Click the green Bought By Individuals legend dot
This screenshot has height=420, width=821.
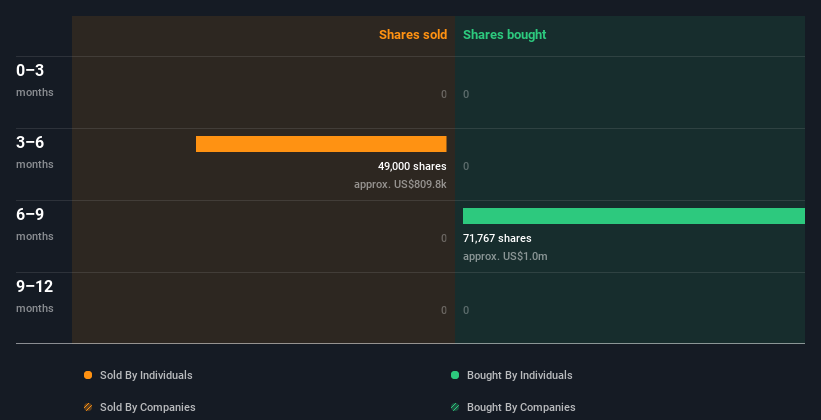tap(455, 375)
